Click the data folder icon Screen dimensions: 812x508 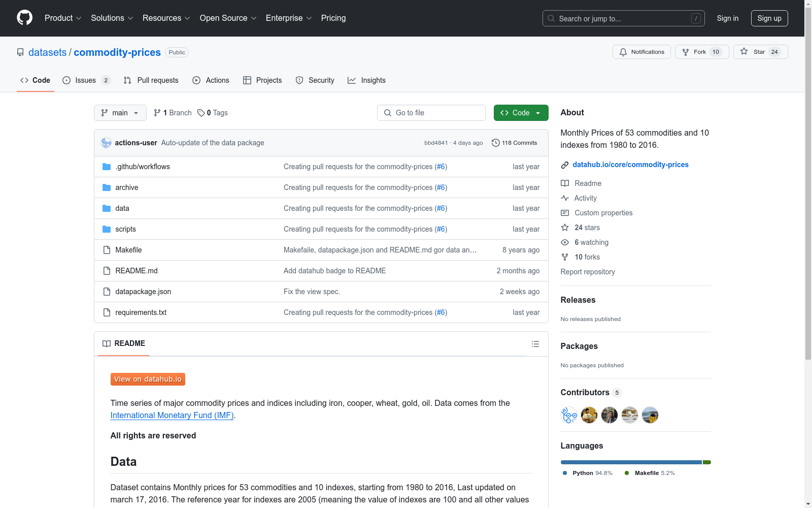click(x=107, y=208)
